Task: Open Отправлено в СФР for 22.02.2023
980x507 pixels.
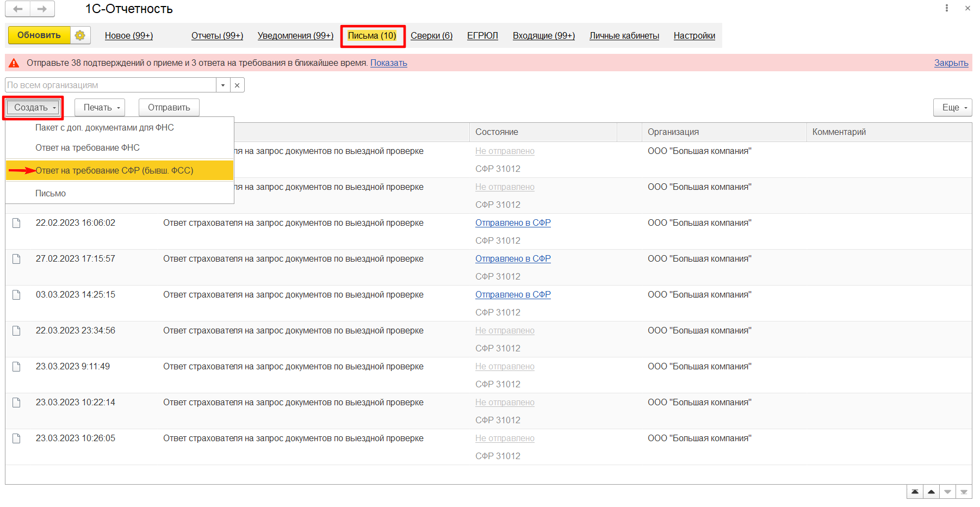Action: pyautogui.click(x=513, y=223)
